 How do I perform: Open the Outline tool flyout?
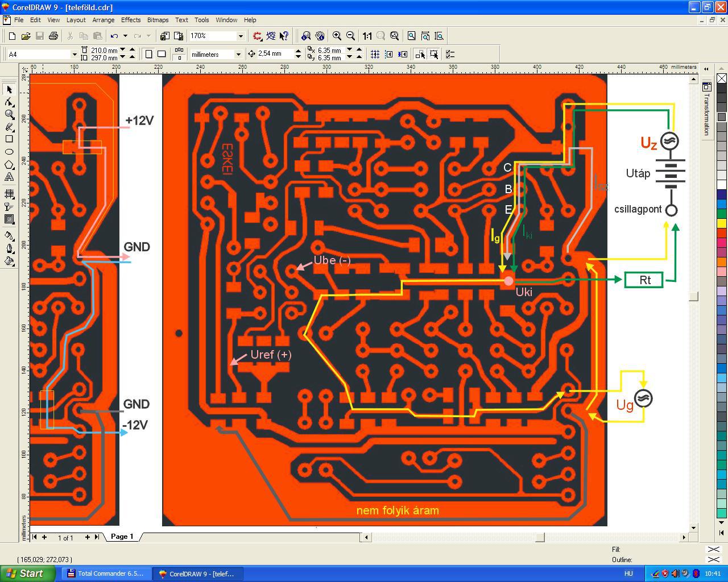pyautogui.click(x=9, y=248)
